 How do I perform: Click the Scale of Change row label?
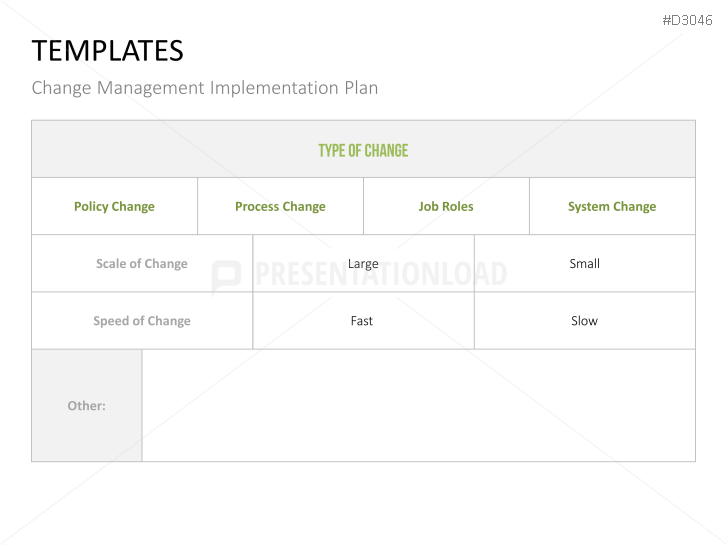(142, 264)
